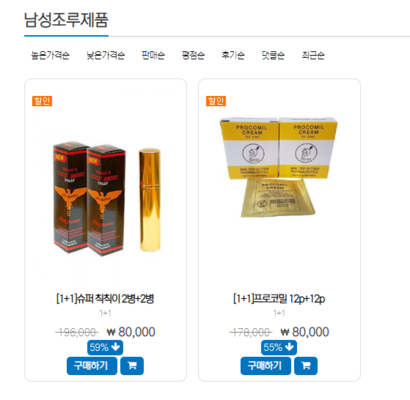This screenshot has width=410, height=400.
Task: Click 할인 badge on Procomil product
Action: coord(216,101)
